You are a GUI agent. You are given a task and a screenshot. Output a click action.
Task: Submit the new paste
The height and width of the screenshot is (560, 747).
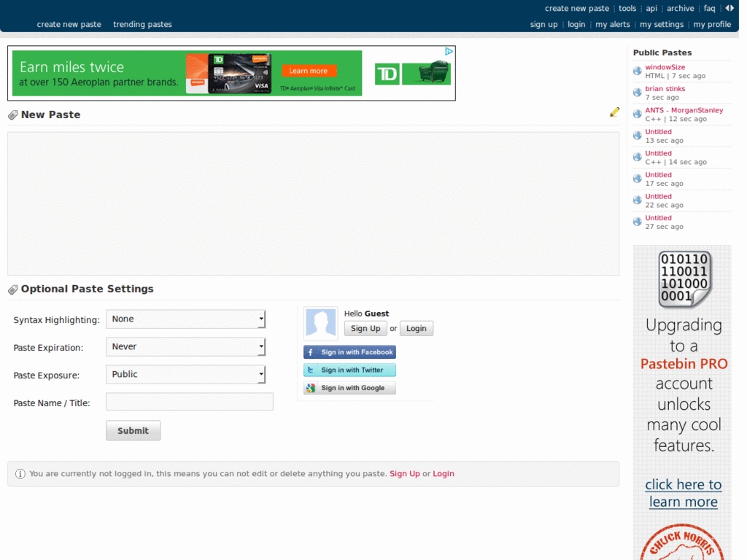[133, 430]
